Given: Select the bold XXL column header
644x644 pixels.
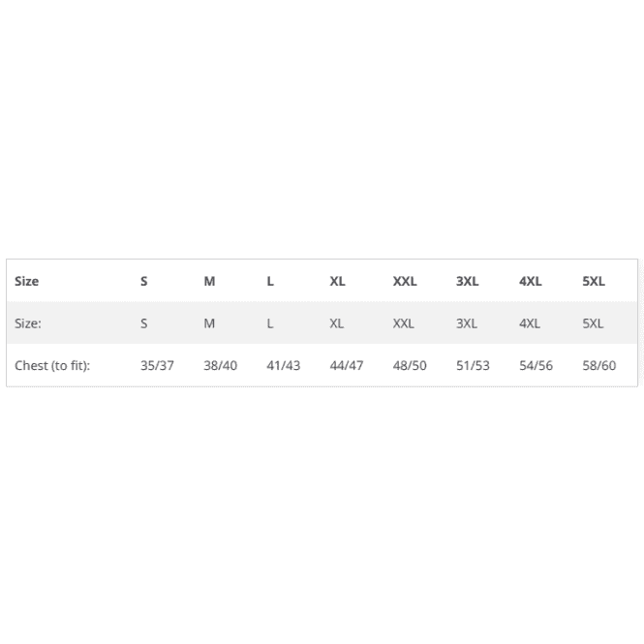Looking at the screenshot, I should [405, 282].
